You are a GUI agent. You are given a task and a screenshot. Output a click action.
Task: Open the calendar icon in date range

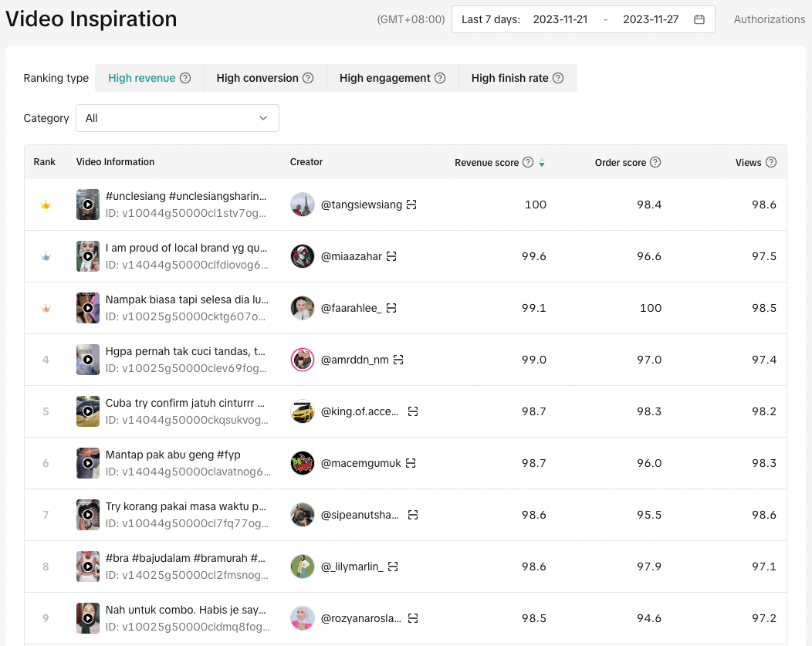click(x=699, y=19)
